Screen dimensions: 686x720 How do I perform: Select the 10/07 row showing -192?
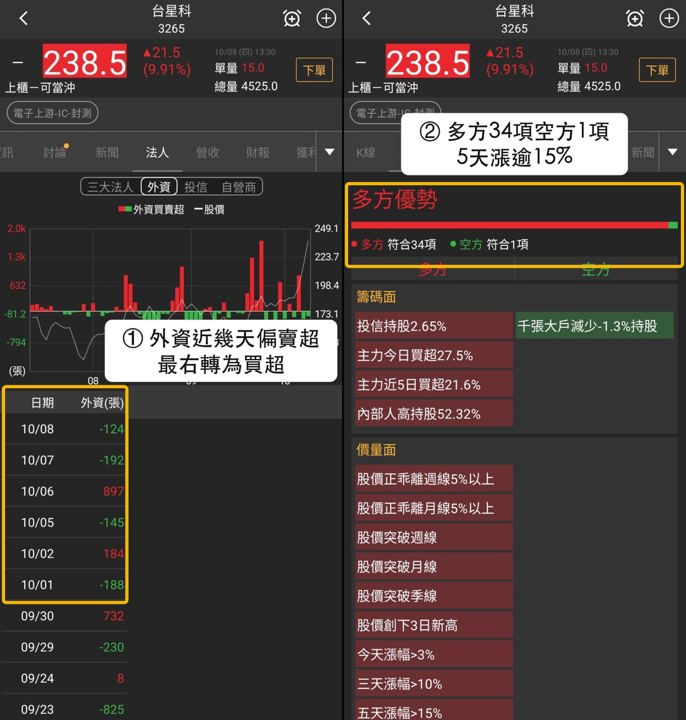(65, 460)
